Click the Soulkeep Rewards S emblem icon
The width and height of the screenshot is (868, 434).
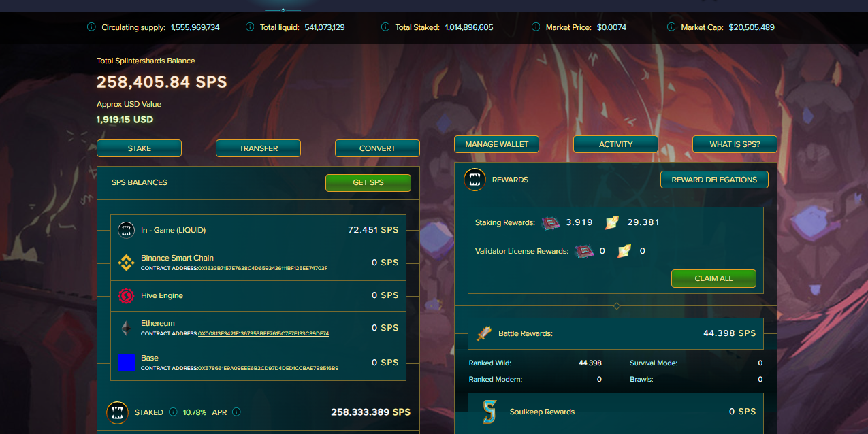(489, 412)
